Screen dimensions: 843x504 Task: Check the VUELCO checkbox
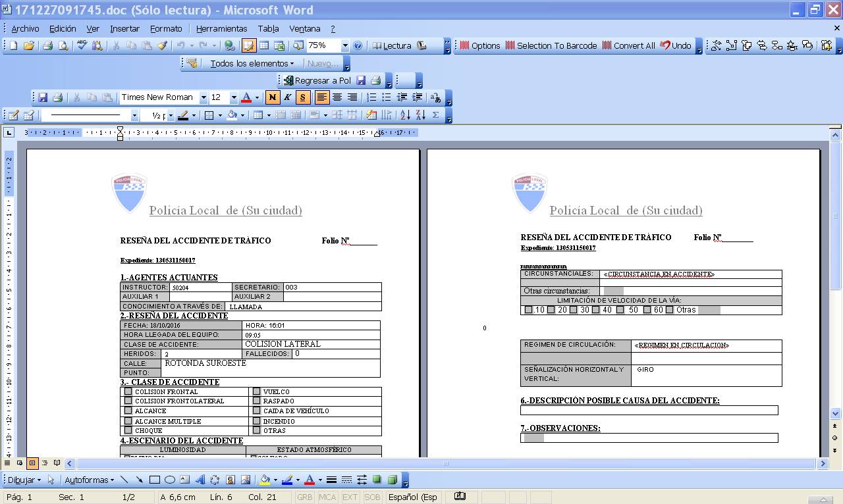pyautogui.click(x=257, y=391)
